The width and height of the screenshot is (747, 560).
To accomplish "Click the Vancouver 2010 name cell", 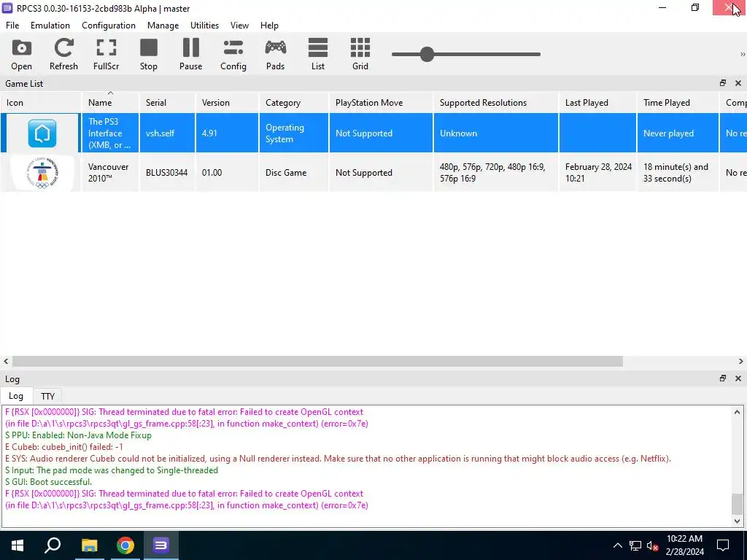I will (x=110, y=172).
